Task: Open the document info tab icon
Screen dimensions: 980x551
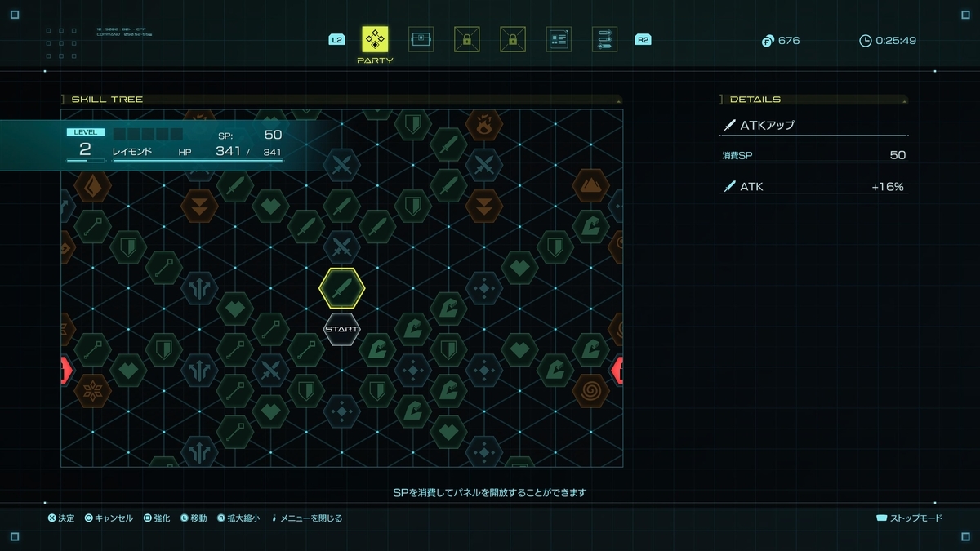Action: click(x=559, y=39)
